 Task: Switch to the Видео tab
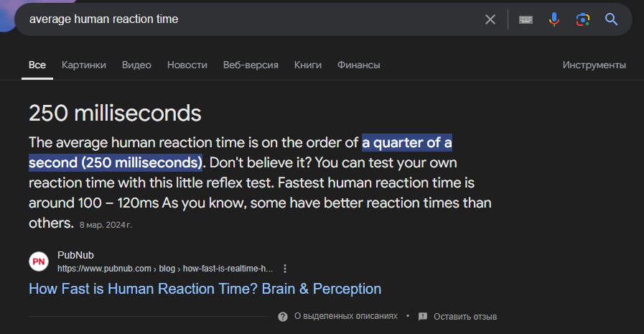[136, 65]
